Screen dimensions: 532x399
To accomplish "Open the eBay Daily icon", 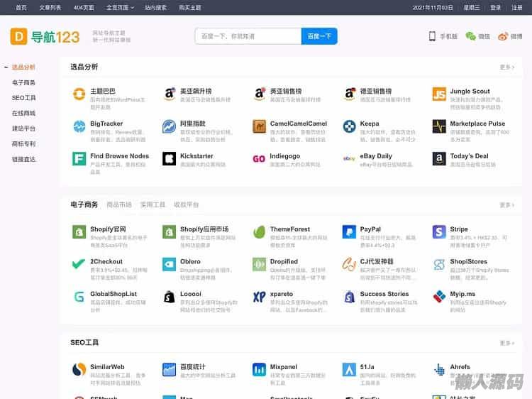I will (x=349, y=158).
